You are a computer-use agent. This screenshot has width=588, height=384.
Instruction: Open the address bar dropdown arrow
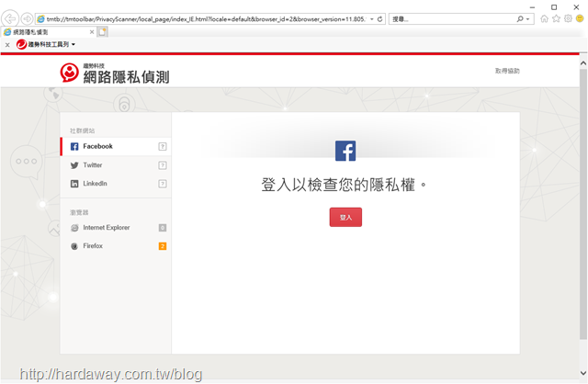click(371, 18)
